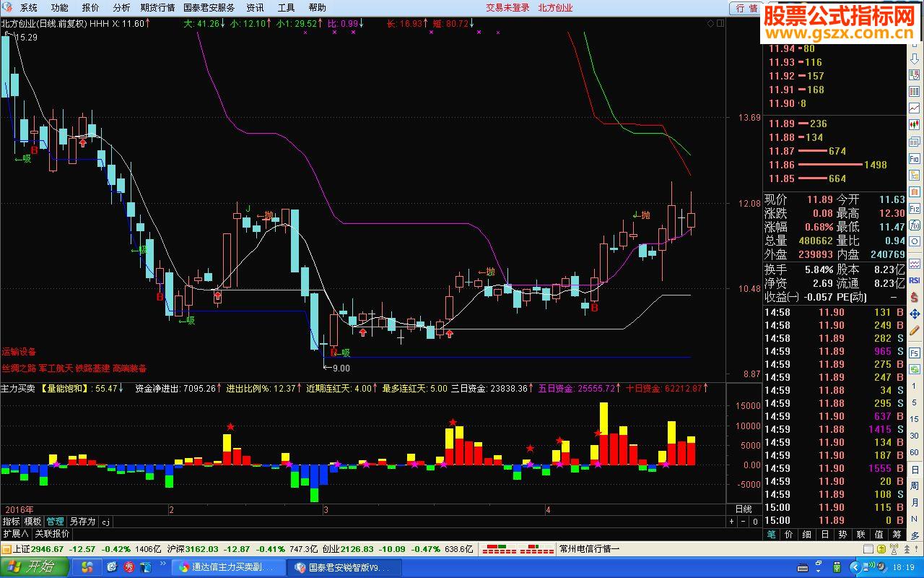Click the square circle icon below f(x)
This screenshot has height=578, width=924.
point(915,241)
